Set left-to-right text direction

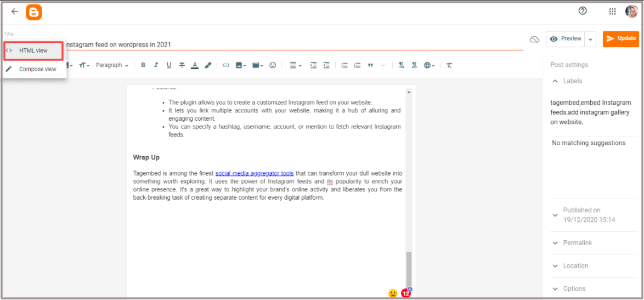(x=402, y=65)
